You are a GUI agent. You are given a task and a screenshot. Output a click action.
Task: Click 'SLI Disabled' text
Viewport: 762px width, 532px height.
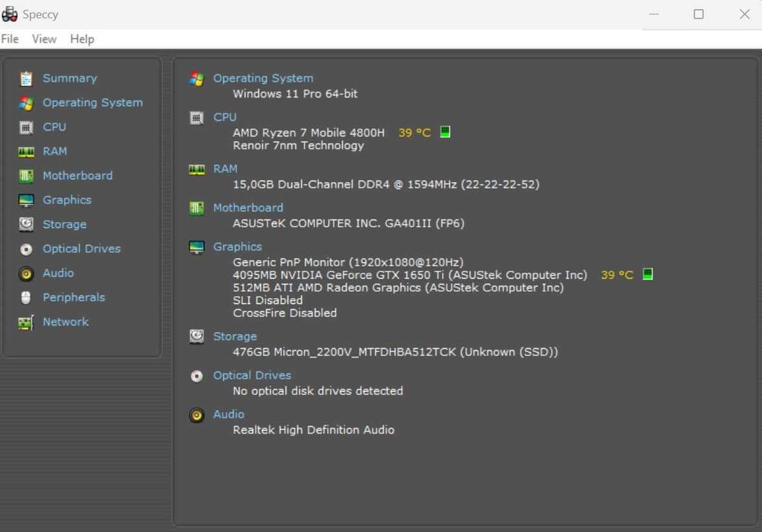[267, 300]
